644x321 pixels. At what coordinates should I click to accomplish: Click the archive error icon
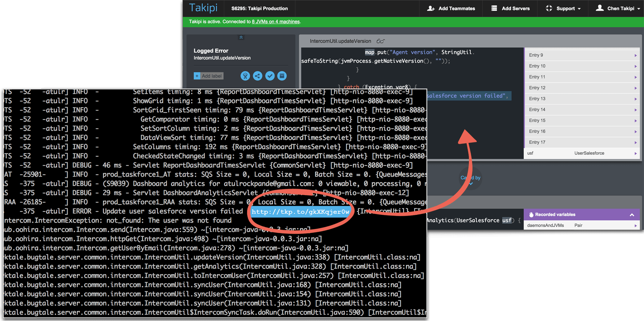click(282, 76)
